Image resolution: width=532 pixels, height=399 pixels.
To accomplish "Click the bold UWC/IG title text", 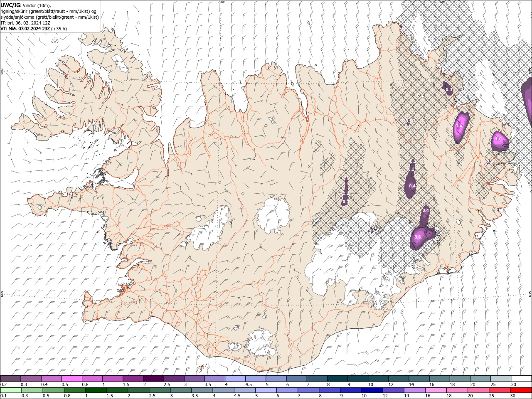I will pos(10,5).
